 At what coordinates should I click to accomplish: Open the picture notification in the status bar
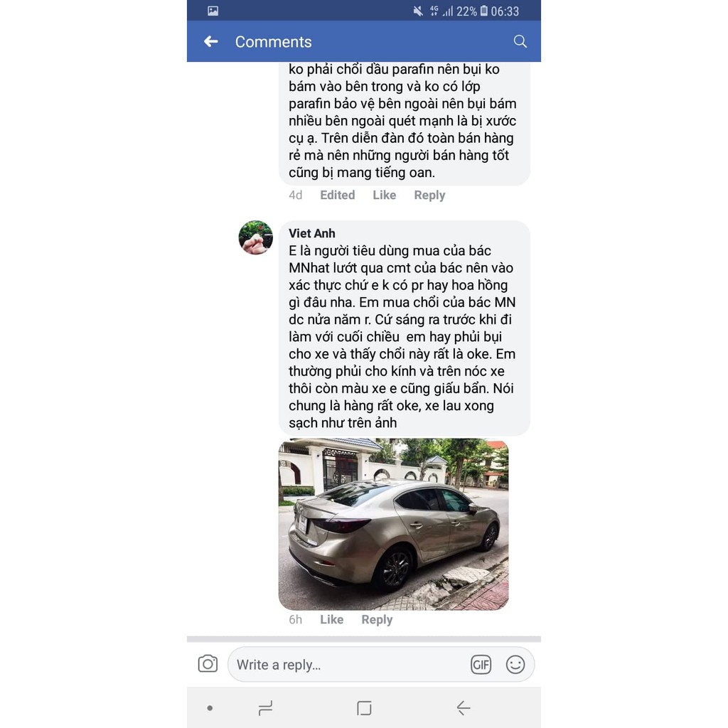pyautogui.click(x=213, y=11)
